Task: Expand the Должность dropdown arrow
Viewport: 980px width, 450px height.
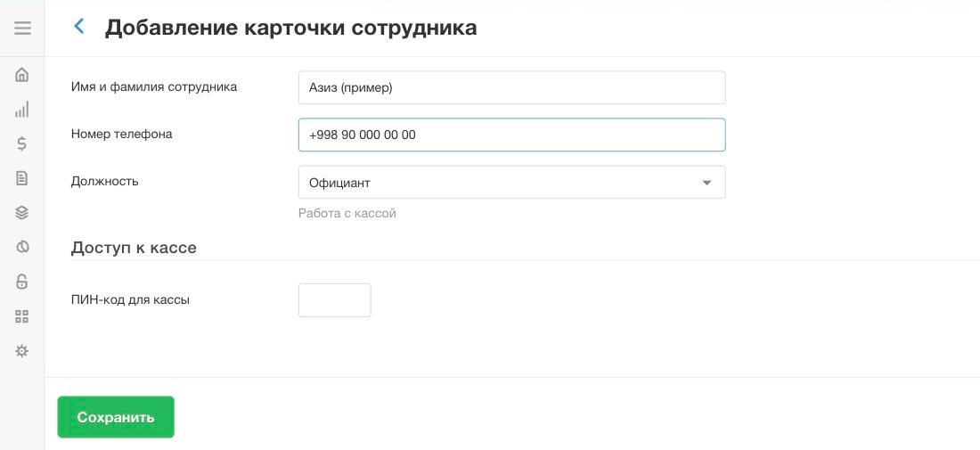Action: [x=706, y=183]
